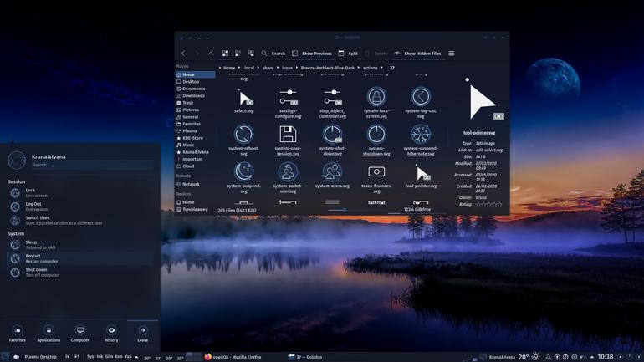
Task: Toggle Show Previews in Dolphin toolbar
Action: coord(312,54)
